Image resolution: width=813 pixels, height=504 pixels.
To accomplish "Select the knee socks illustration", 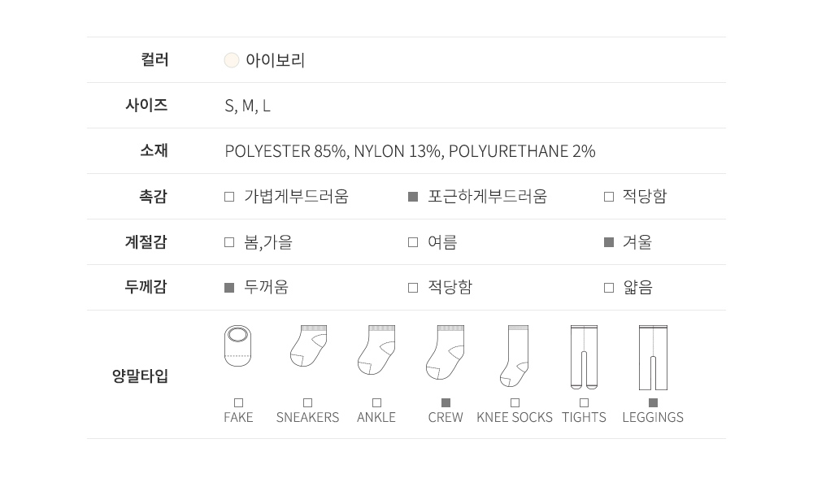I will coord(515,356).
